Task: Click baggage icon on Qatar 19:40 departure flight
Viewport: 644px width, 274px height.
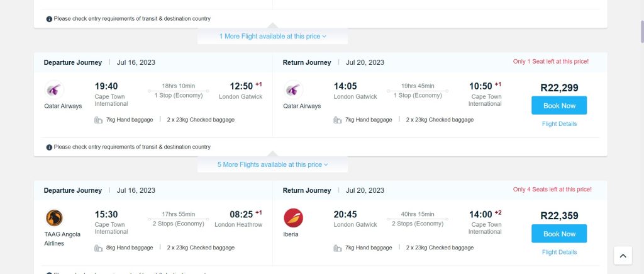Action: (98, 120)
